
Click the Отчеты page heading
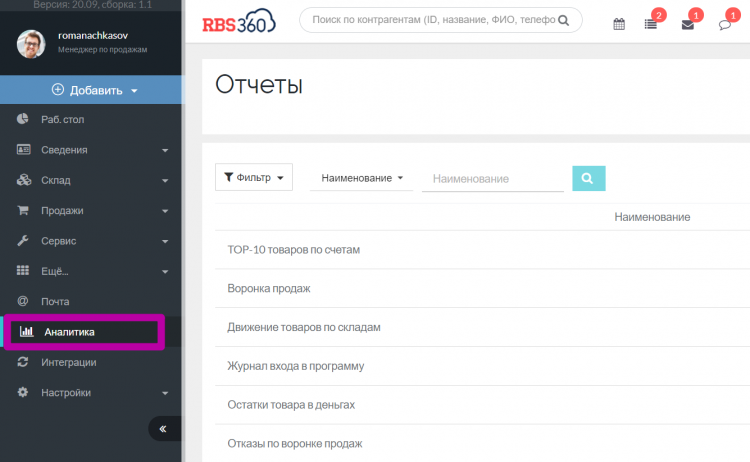click(x=259, y=85)
